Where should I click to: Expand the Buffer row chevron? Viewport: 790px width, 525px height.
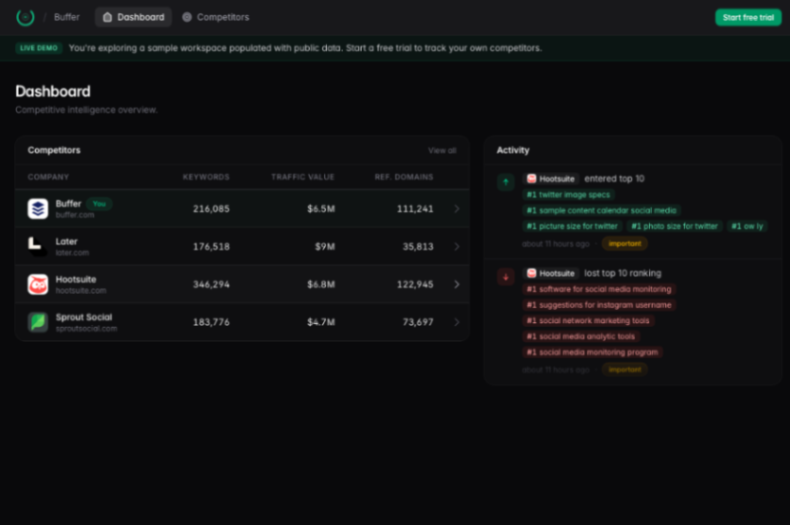pos(456,209)
